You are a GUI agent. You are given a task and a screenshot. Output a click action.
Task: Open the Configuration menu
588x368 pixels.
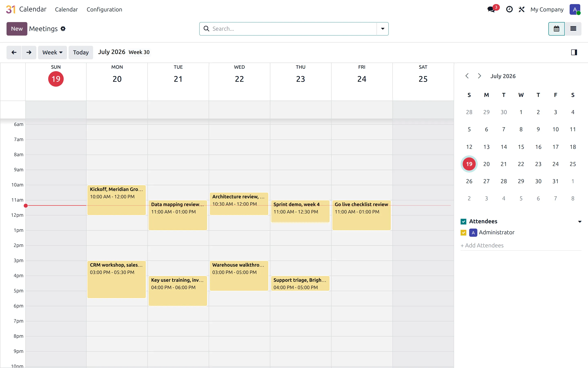tap(104, 9)
